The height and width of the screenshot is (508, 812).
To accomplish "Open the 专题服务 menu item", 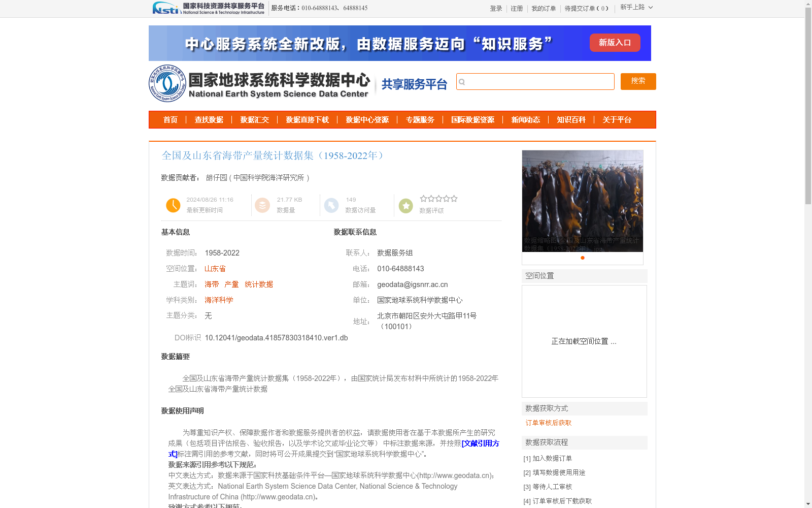I will 420,120.
